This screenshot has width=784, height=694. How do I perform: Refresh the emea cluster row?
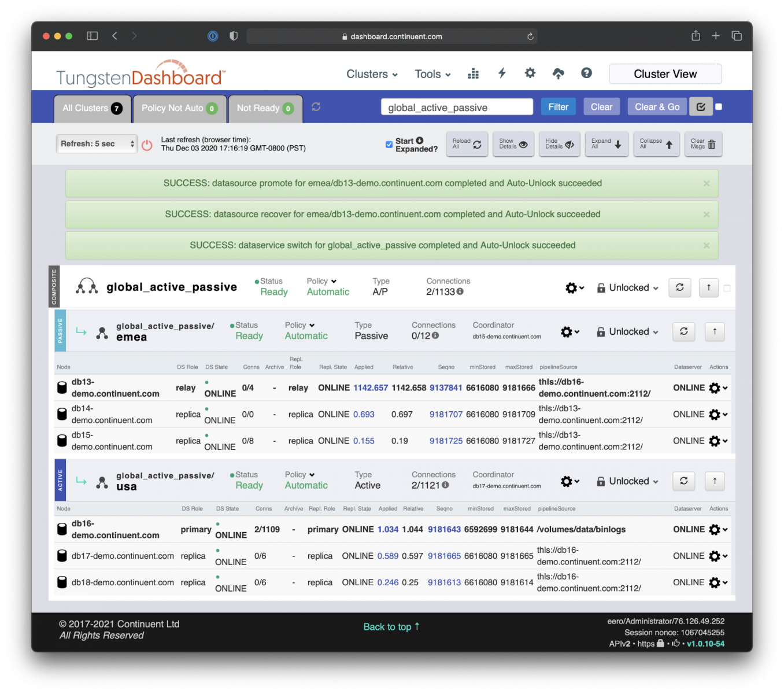684,331
